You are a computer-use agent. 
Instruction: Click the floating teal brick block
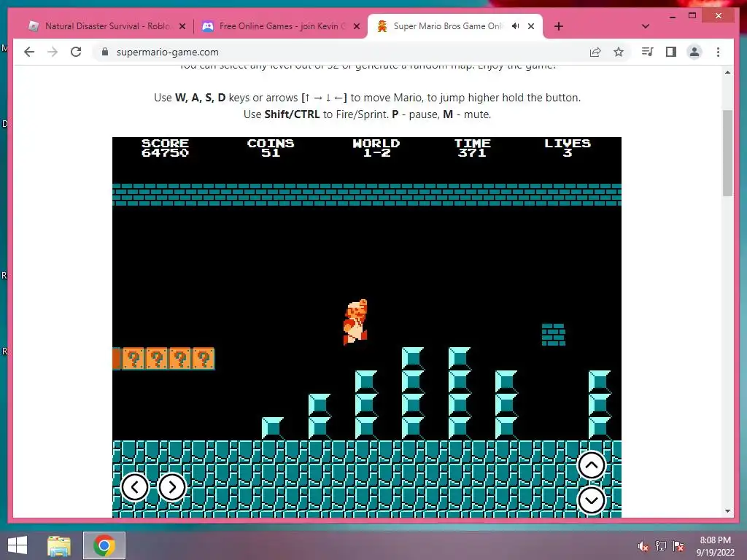(x=553, y=334)
